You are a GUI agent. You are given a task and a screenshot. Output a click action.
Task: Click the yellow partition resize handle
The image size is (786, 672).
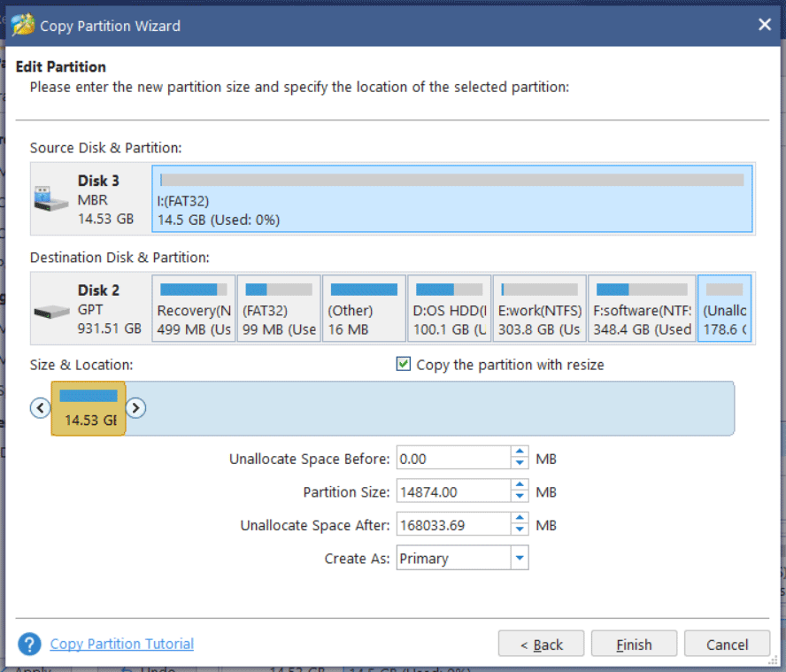point(88,407)
